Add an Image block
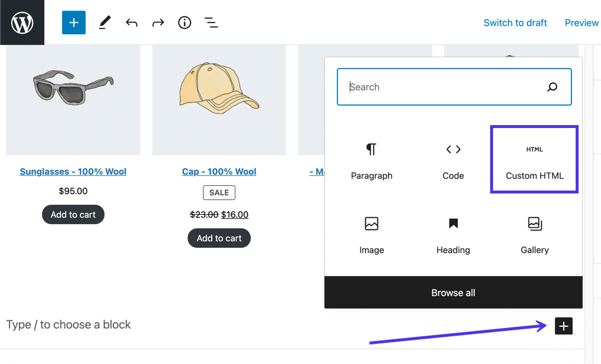This screenshot has height=364, width=601. [x=372, y=234]
